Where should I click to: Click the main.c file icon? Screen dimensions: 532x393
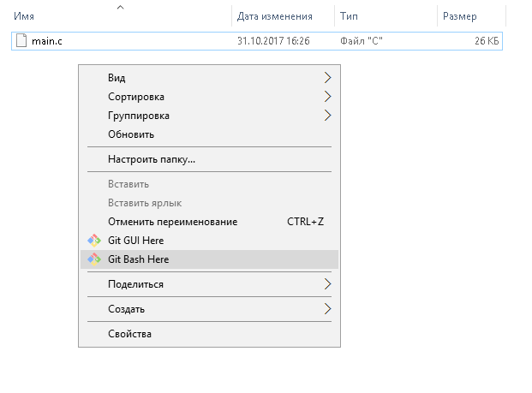click(22, 41)
